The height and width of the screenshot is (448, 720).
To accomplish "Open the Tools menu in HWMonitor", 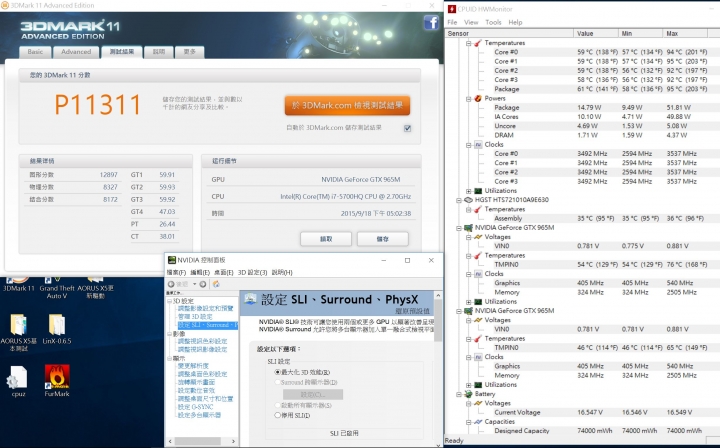I will coord(493,22).
